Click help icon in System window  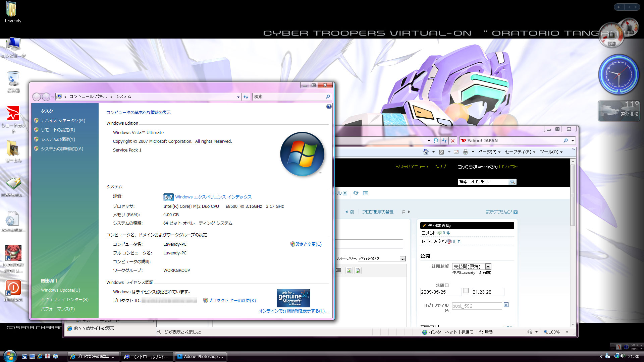coord(329,107)
